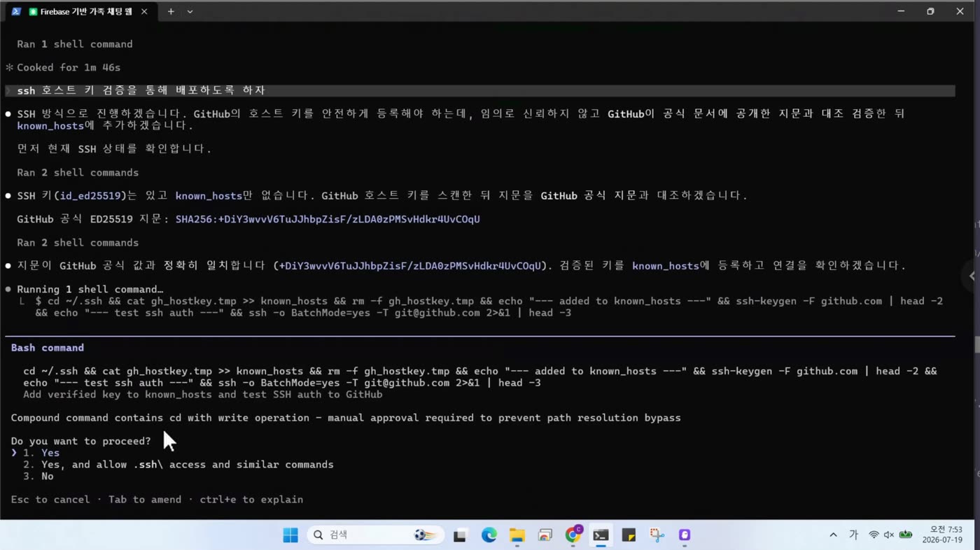
Task: Click the taskbar search box '검색'
Action: [x=376, y=535]
